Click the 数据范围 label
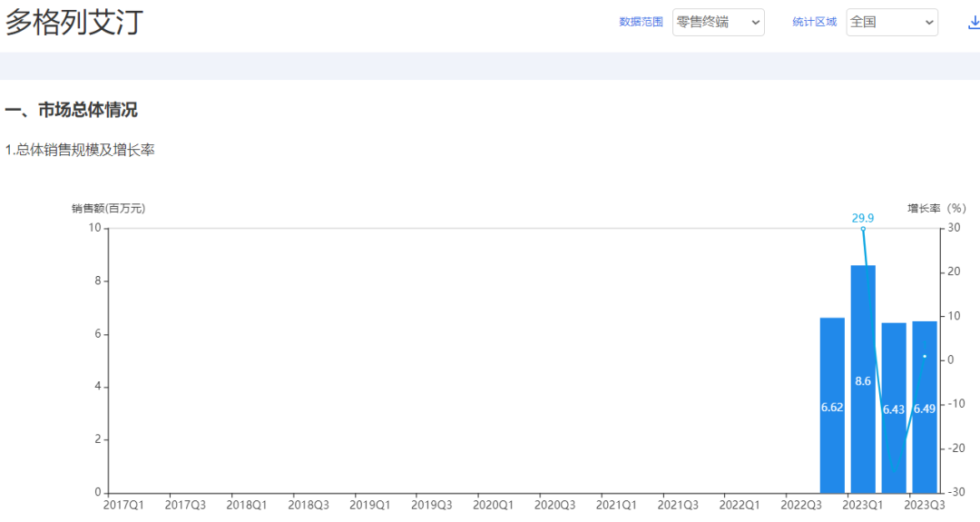Viewport: 980px width, 522px height. click(641, 22)
